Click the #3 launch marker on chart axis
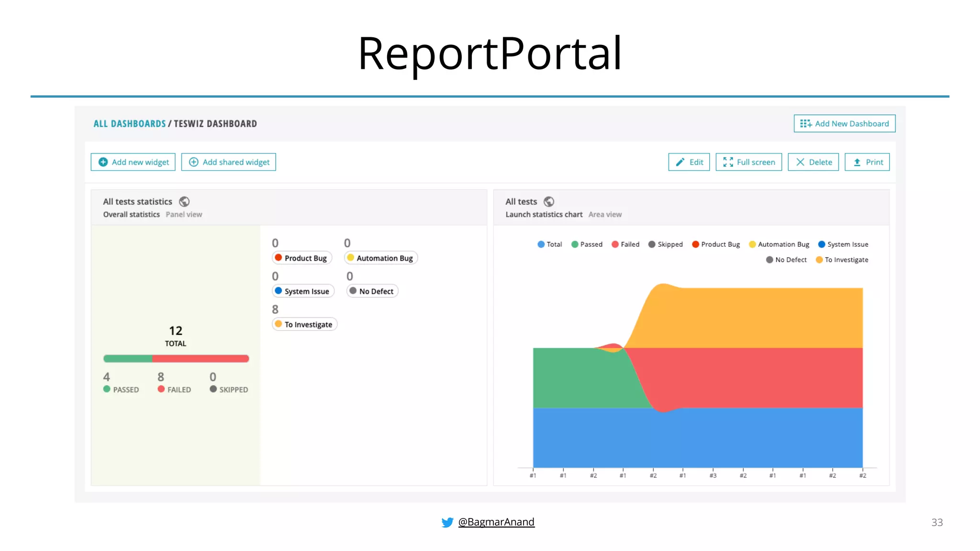The width and height of the screenshot is (980, 551). [x=713, y=475]
